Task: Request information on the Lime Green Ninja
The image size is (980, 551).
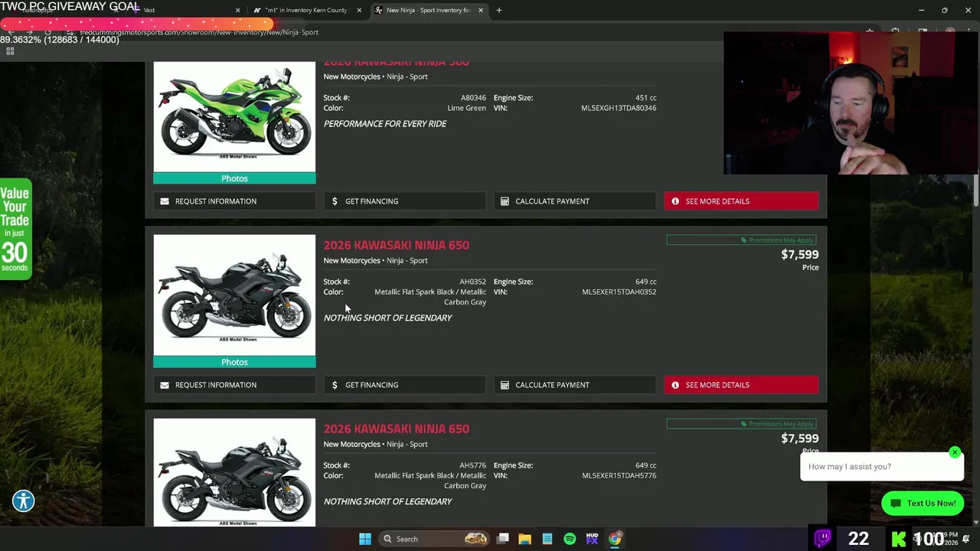Action: [x=234, y=201]
